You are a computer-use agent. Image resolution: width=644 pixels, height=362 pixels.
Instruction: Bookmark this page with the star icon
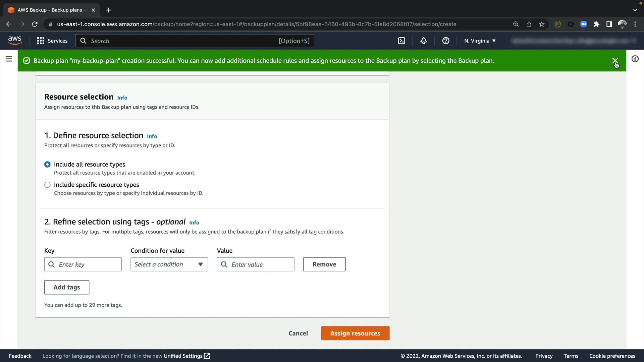pos(542,24)
